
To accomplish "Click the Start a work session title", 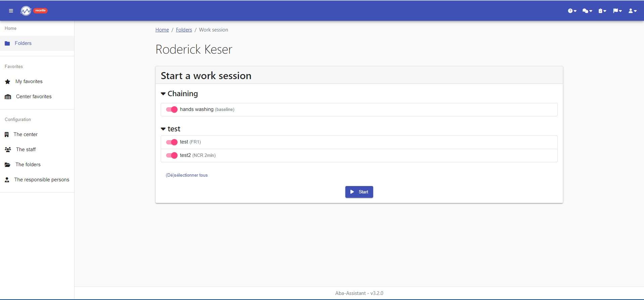I will click(206, 76).
